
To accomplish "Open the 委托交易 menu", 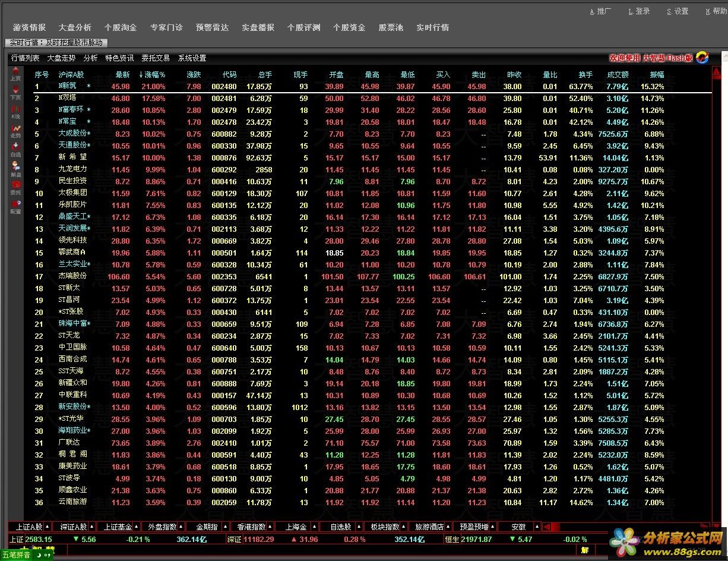I will click(x=156, y=58).
